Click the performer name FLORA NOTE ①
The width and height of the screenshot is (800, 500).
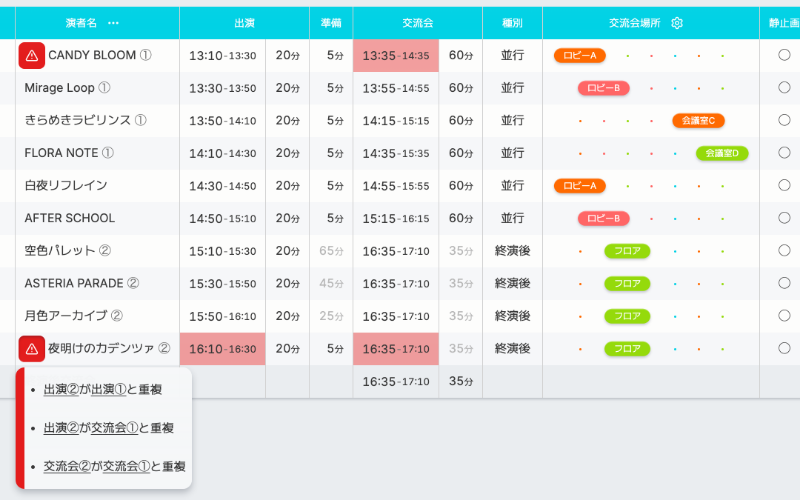pyautogui.click(x=69, y=153)
